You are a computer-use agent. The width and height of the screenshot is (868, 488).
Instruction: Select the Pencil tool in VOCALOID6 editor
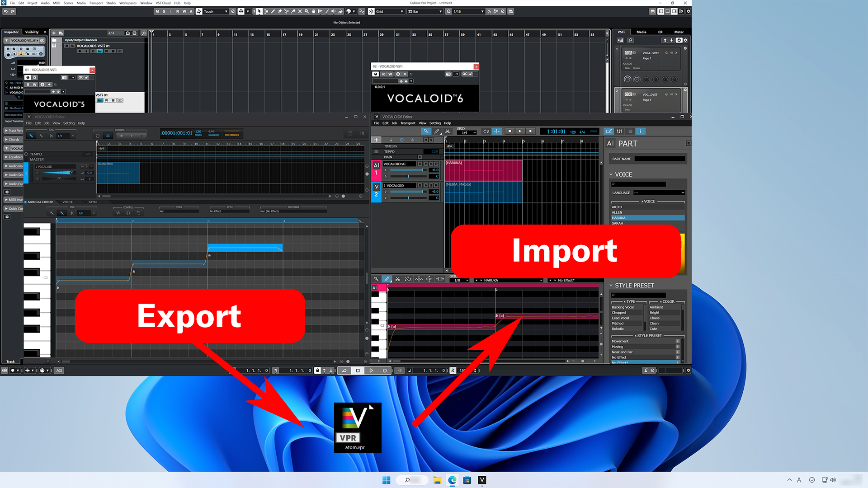[437, 131]
